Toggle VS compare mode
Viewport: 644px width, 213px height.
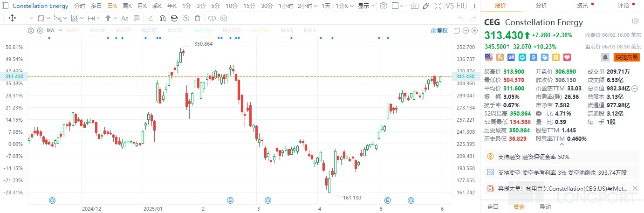click(450, 6)
